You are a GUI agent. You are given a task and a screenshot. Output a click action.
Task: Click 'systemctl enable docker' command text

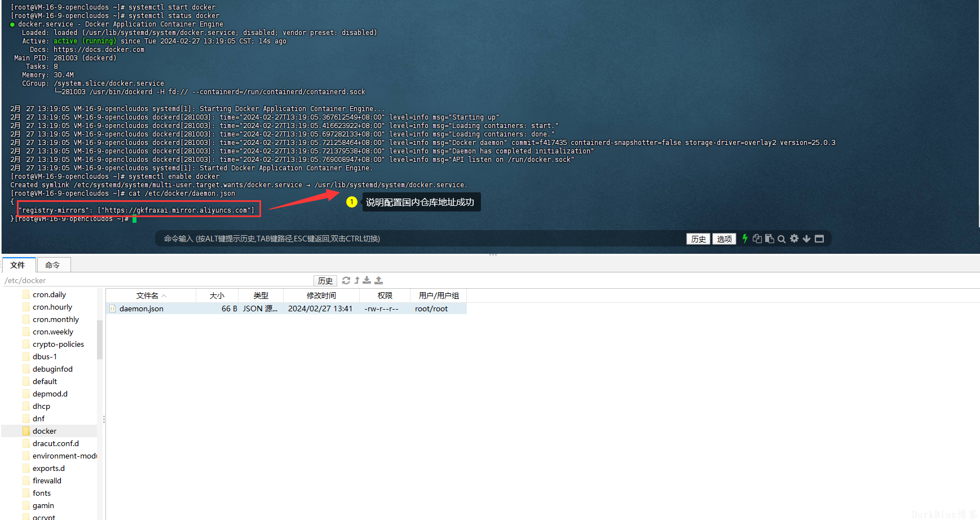pos(174,177)
